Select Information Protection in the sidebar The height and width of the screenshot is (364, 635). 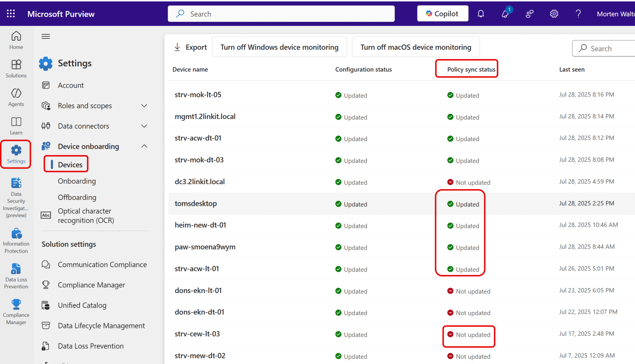[16, 239]
